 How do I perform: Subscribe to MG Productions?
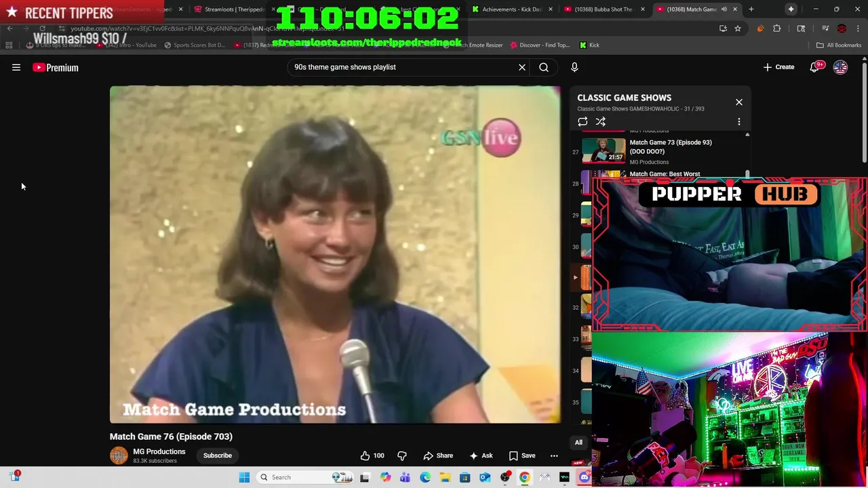point(218,455)
